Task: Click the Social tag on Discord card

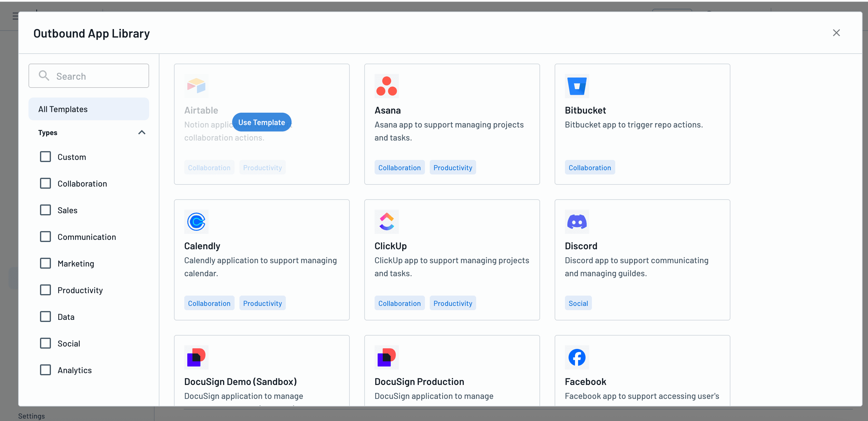Action: click(578, 303)
